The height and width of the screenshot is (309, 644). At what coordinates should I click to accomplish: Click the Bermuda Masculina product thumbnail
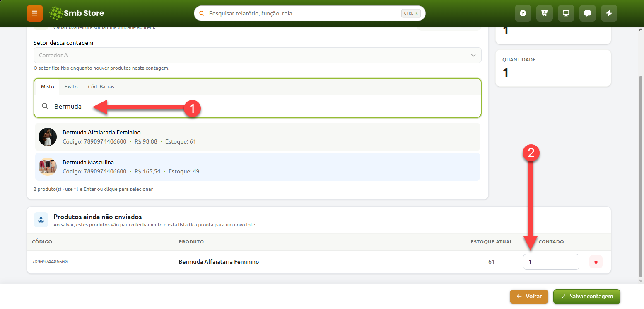pos(48,167)
